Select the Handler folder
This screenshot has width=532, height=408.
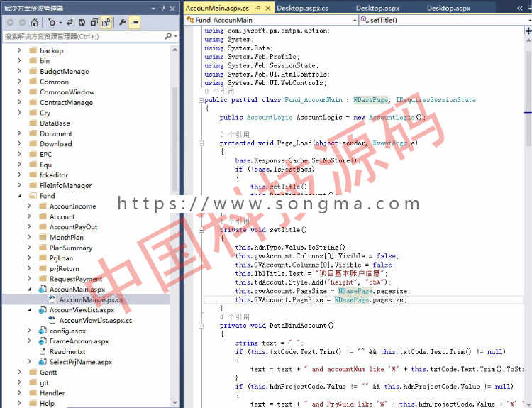pyautogui.click(x=52, y=393)
